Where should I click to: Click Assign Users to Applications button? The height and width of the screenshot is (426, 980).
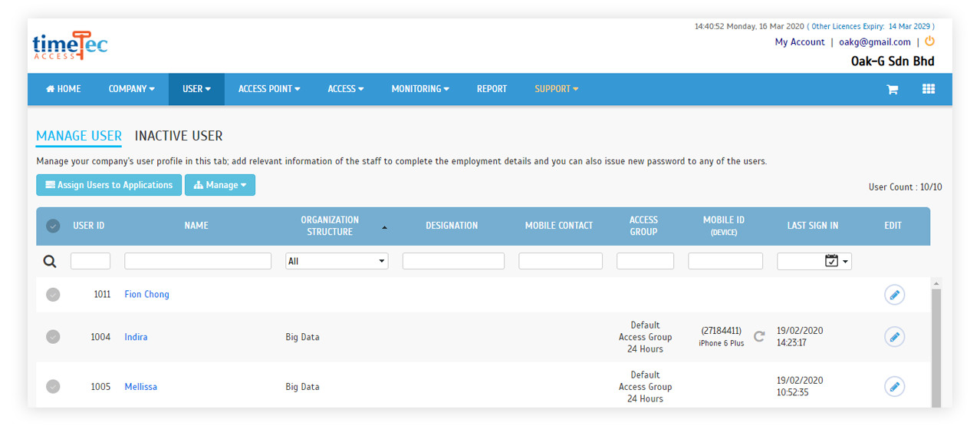pos(109,185)
